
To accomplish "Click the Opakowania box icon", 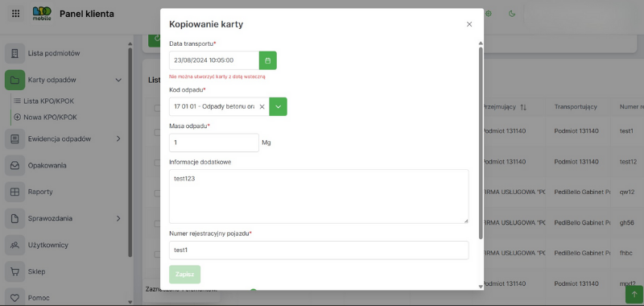I will 14,166.
